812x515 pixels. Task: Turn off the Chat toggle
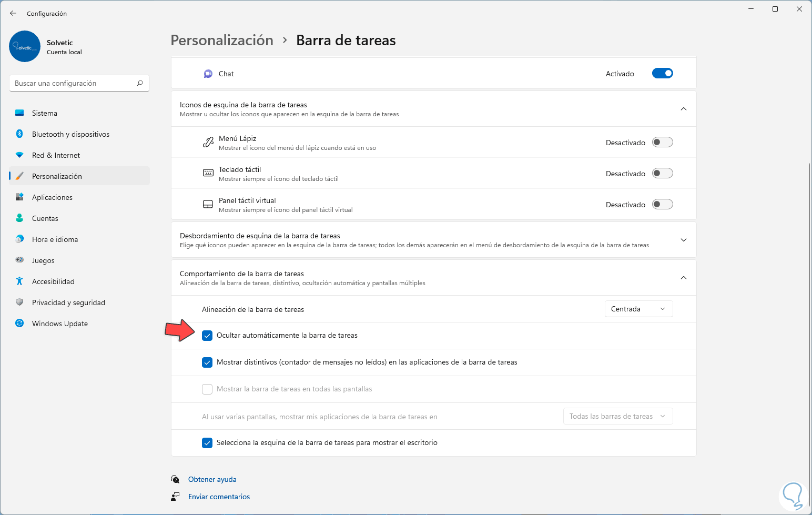tap(662, 74)
